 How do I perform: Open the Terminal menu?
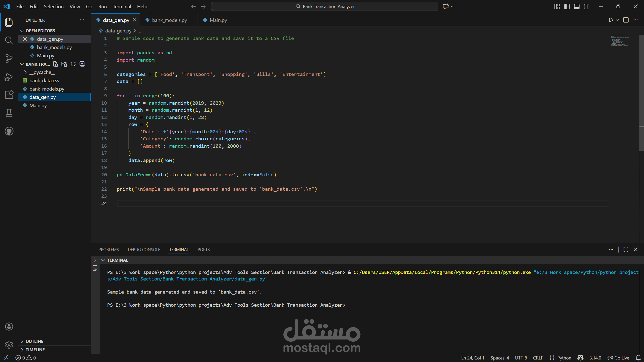click(122, 7)
